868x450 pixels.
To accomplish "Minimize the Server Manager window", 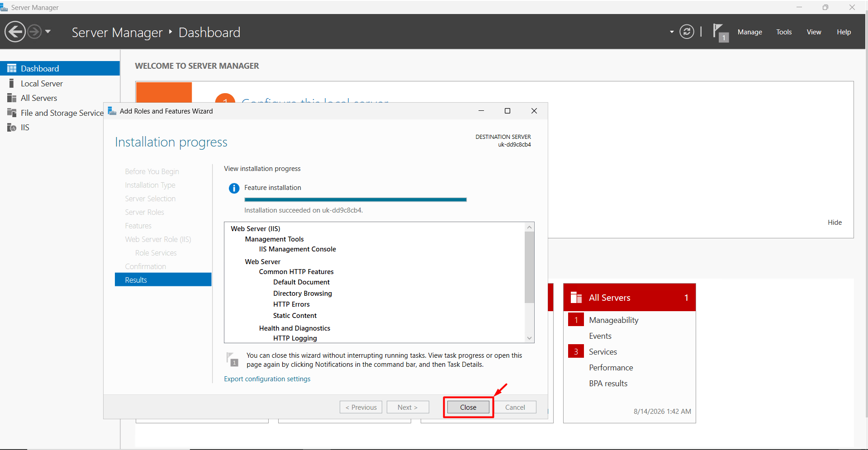I will 799,7.
